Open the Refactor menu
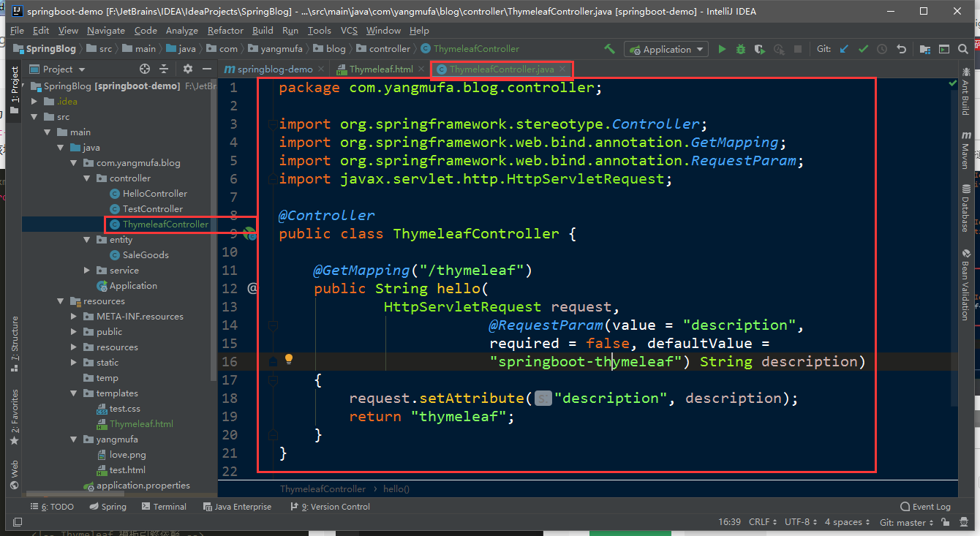The height and width of the screenshot is (536, 980). click(x=225, y=31)
